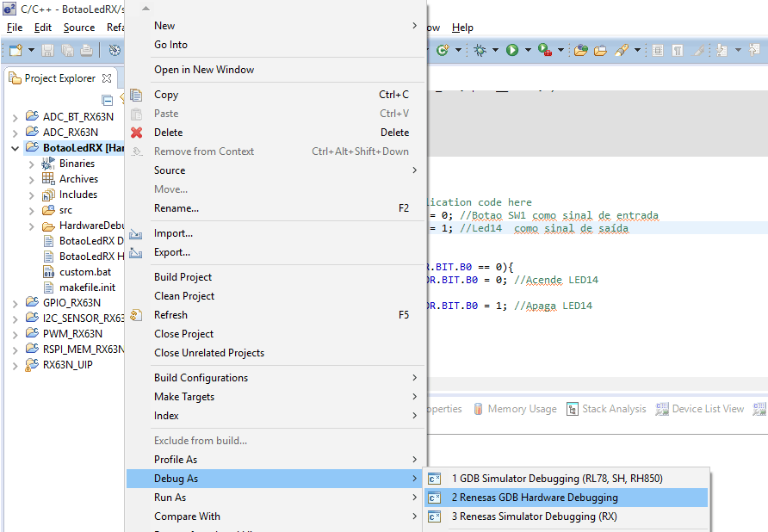768x532 pixels.
Task: Open the File menu
Action: [14, 28]
